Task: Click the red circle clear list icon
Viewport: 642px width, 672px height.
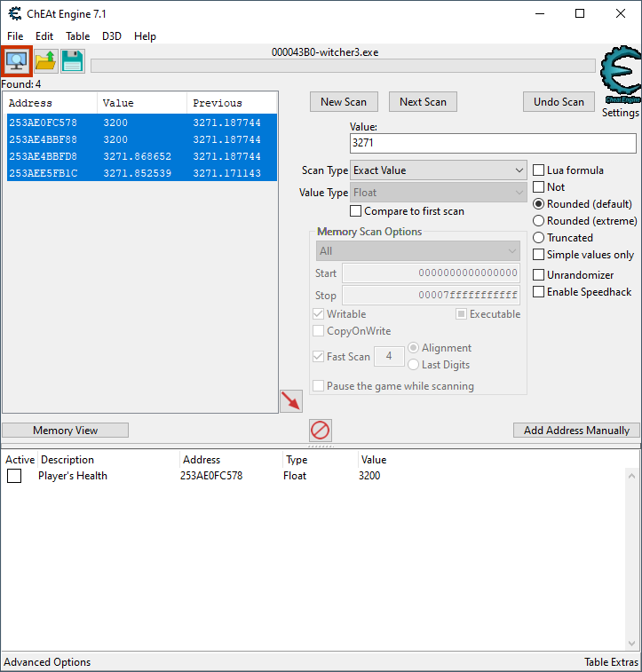Action: pyautogui.click(x=320, y=431)
